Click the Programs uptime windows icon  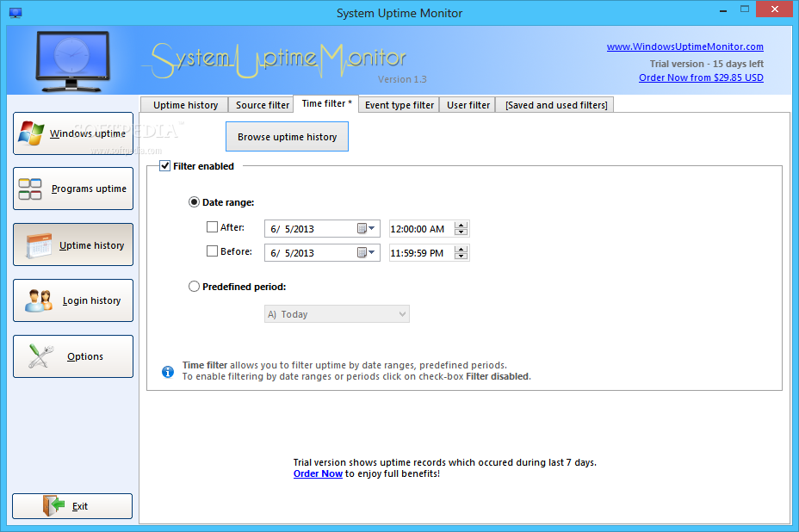click(30, 189)
